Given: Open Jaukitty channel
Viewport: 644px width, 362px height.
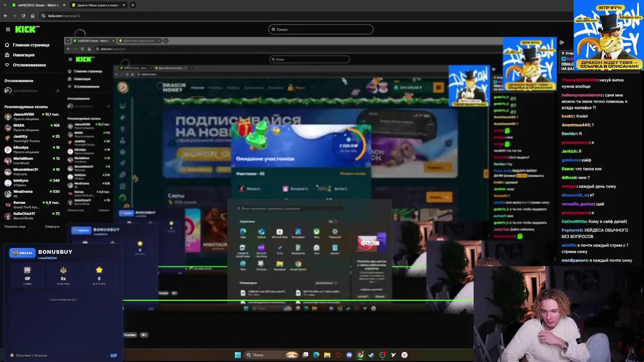Looking at the screenshot, I should click(32, 138).
